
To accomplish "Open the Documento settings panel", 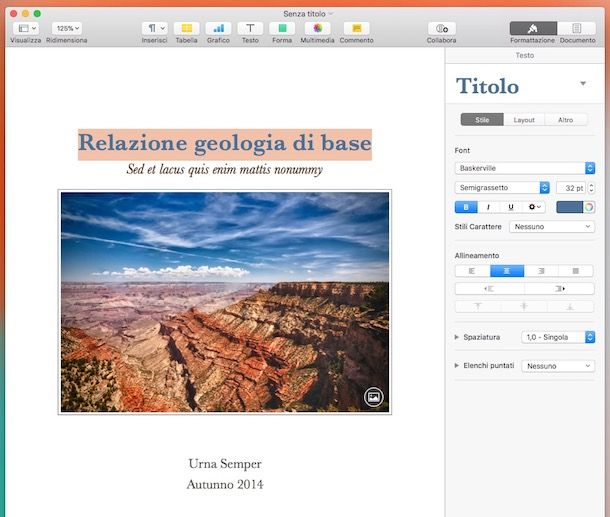I will pos(577,28).
